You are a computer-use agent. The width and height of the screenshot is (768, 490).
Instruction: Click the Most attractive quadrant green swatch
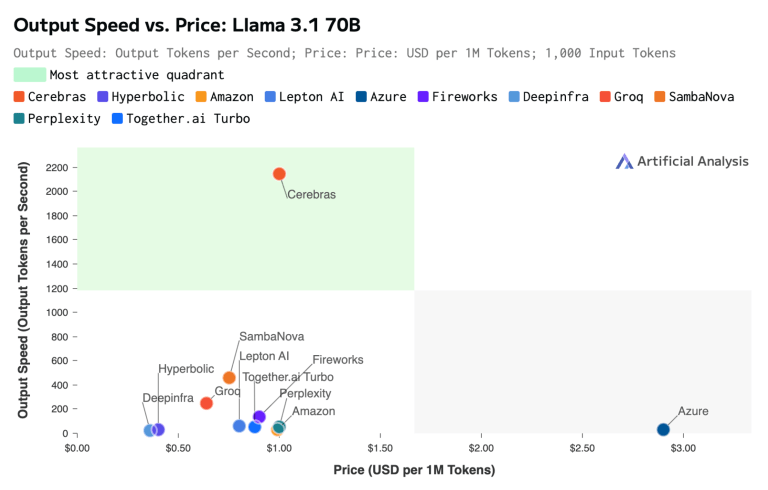[30, 74]
